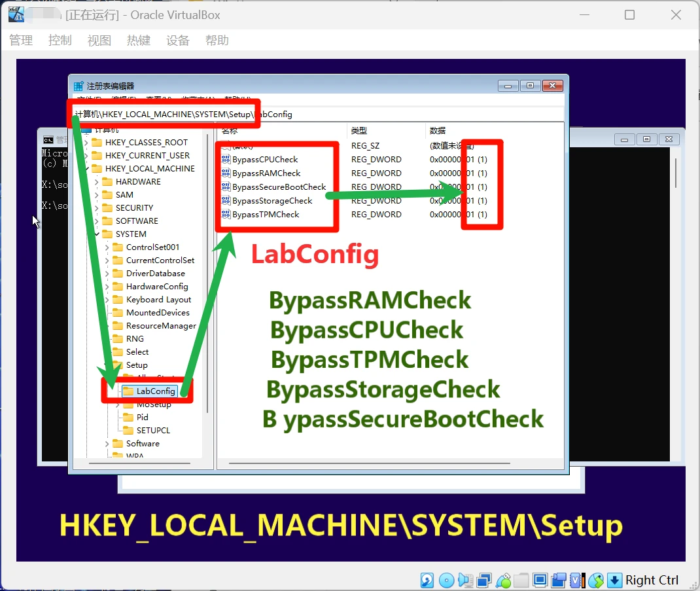Image resolution: width=700 pixels, height=591 pixels.
Task: Select the HardwareConfig key
Action: click(157, 287)
